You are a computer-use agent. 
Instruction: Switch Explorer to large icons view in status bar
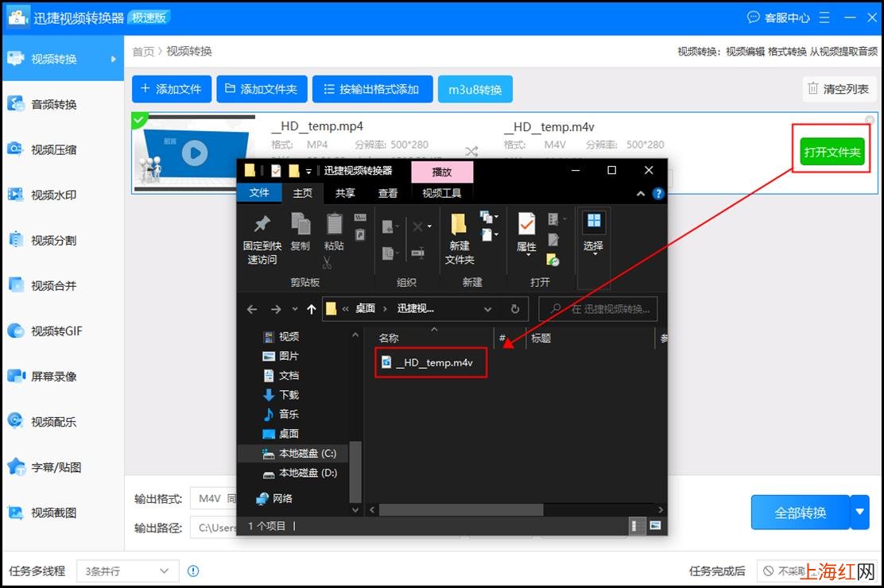click(x=654, y=526)
